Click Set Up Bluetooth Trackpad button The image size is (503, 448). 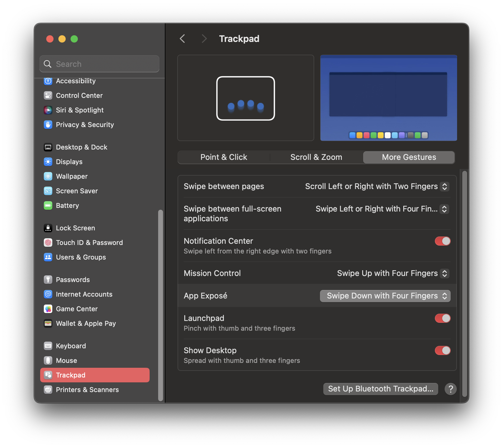380,389
